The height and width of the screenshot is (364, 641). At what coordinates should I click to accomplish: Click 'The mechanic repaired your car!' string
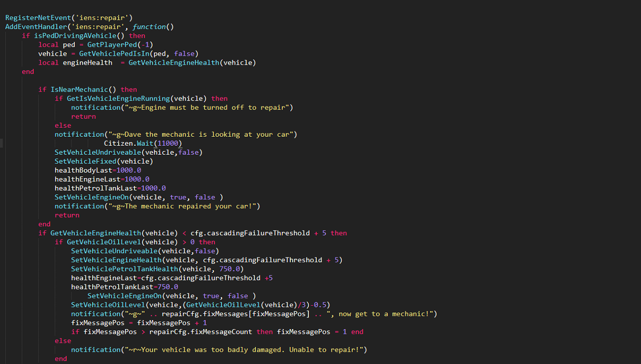pos(184,206)
